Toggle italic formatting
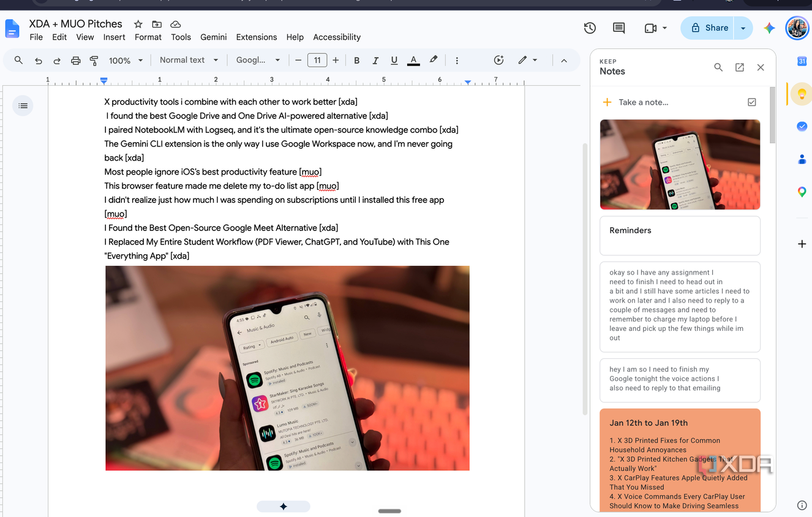 coord(375,61)
